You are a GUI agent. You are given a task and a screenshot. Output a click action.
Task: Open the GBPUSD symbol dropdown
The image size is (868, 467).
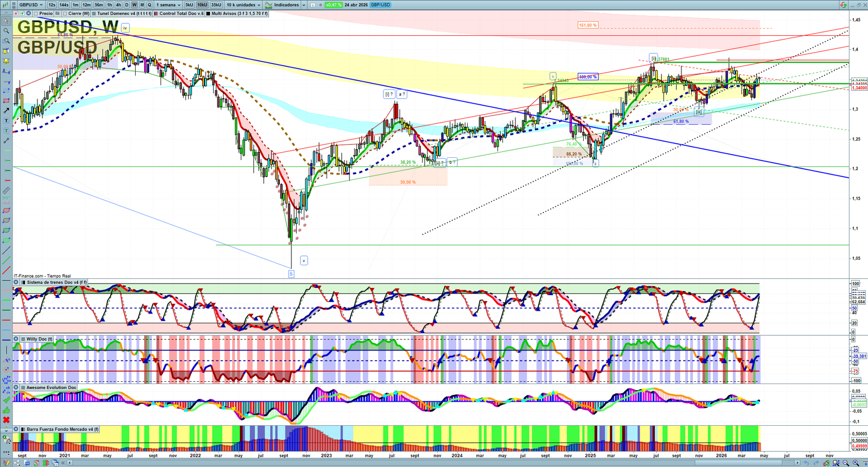coord(31,5)
